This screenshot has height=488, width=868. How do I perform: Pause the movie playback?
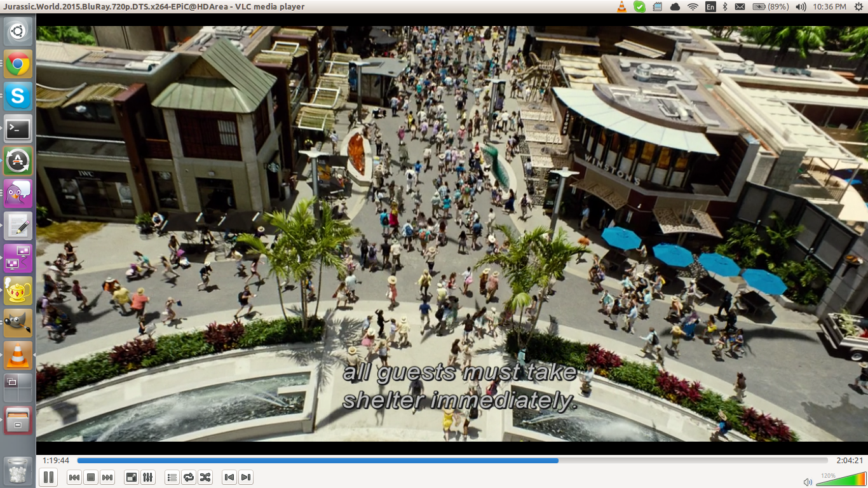(48, 477)
